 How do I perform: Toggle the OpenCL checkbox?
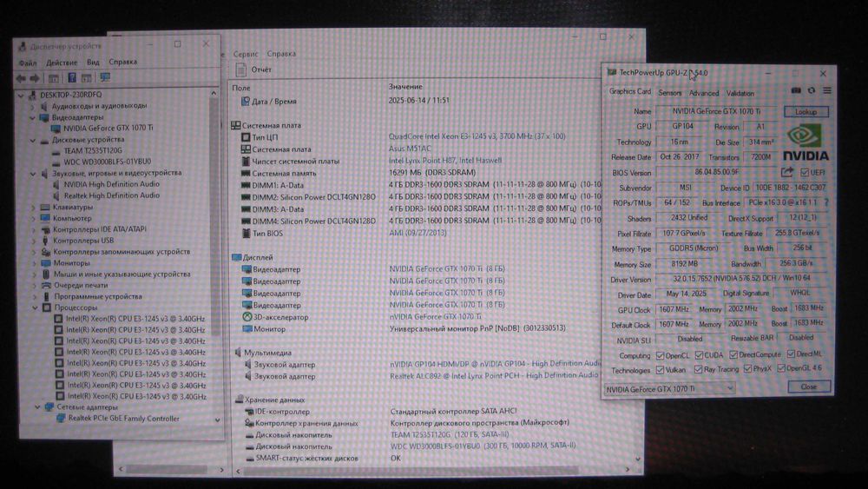660,355
